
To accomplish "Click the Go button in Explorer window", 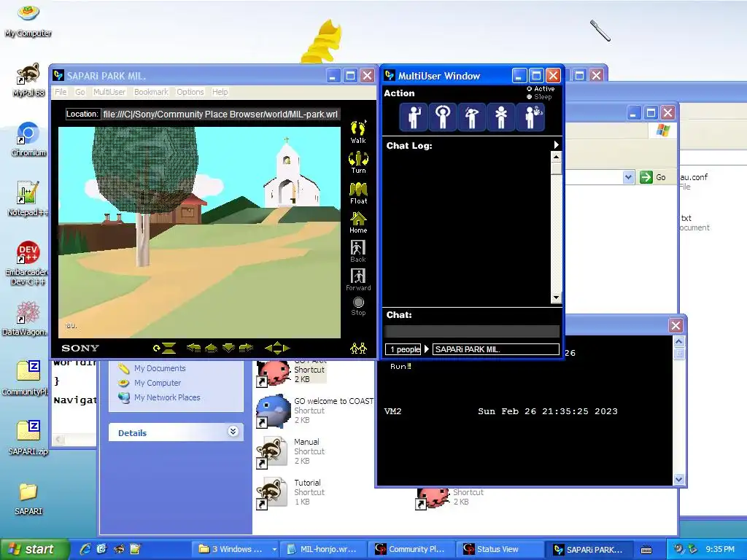I will pyautogui.click(x=653, y=177).
